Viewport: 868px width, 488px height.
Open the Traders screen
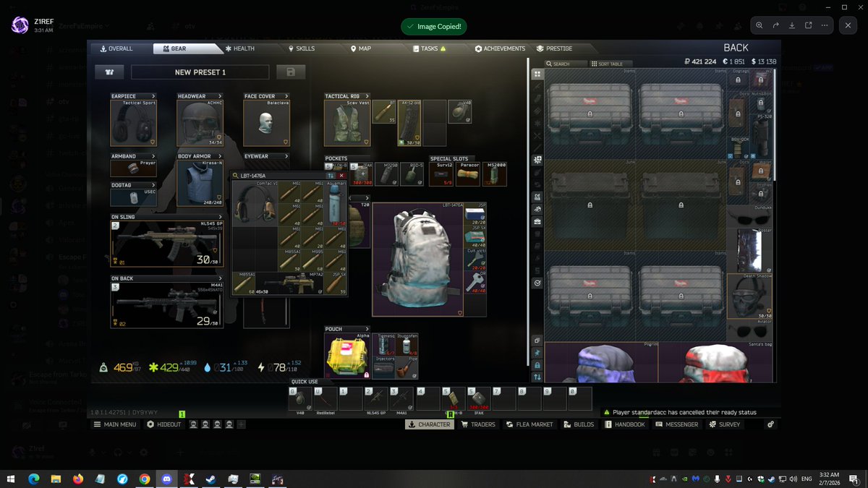pos(478,424)
